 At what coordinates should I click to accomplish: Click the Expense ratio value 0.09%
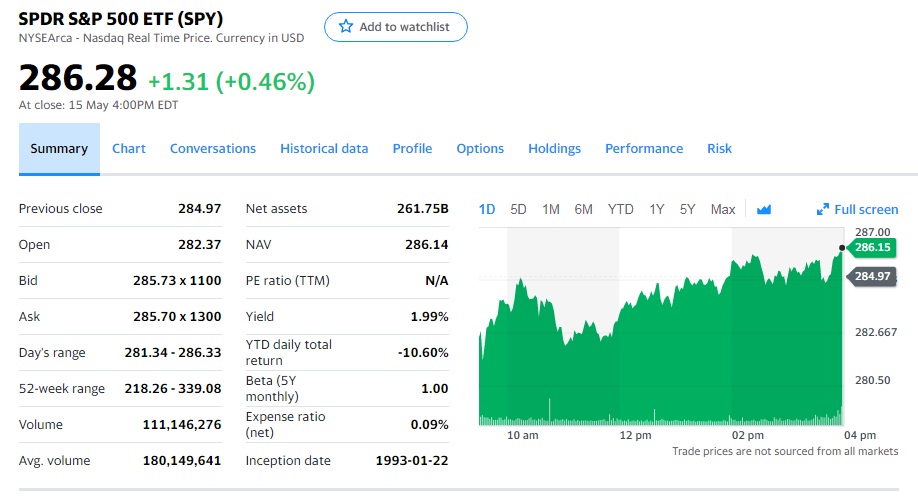[x=429, y=424]
